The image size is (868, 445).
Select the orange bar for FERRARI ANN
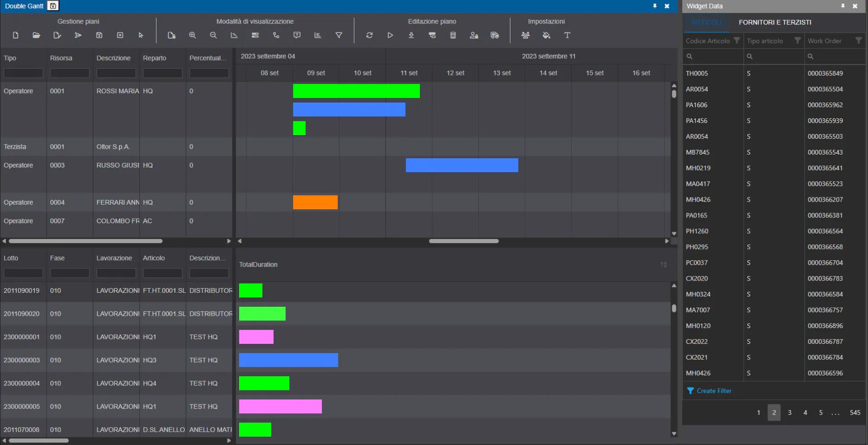click(x=315, y=202)
